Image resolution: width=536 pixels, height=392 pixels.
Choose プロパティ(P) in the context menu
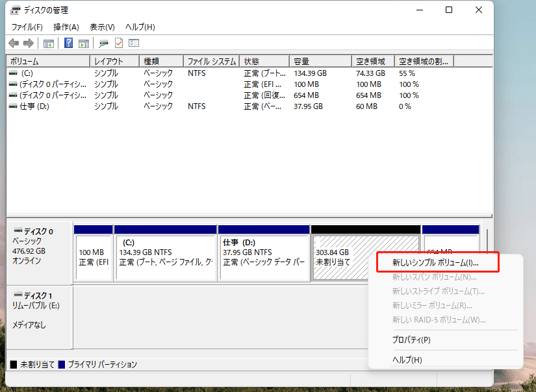(x=411, y=339)
